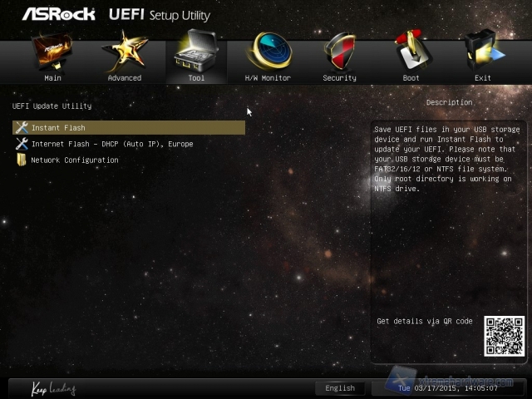
Task: Click the ASRock logo at top left
Action: (x=58, y=14)
